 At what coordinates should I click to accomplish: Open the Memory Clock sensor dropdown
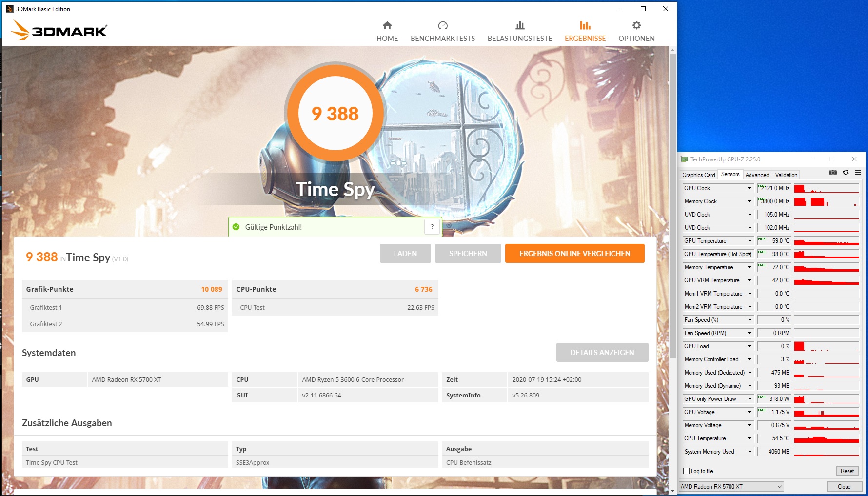(750, 201)
